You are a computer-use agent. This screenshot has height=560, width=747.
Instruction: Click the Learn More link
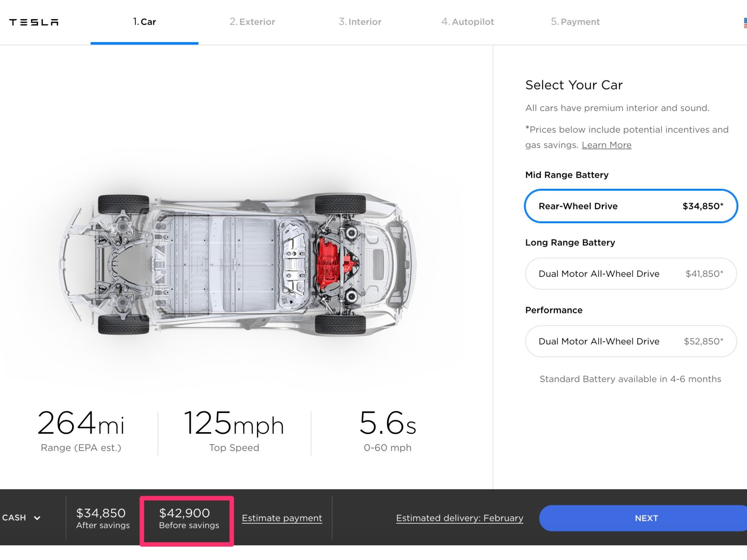click(606, 145)
